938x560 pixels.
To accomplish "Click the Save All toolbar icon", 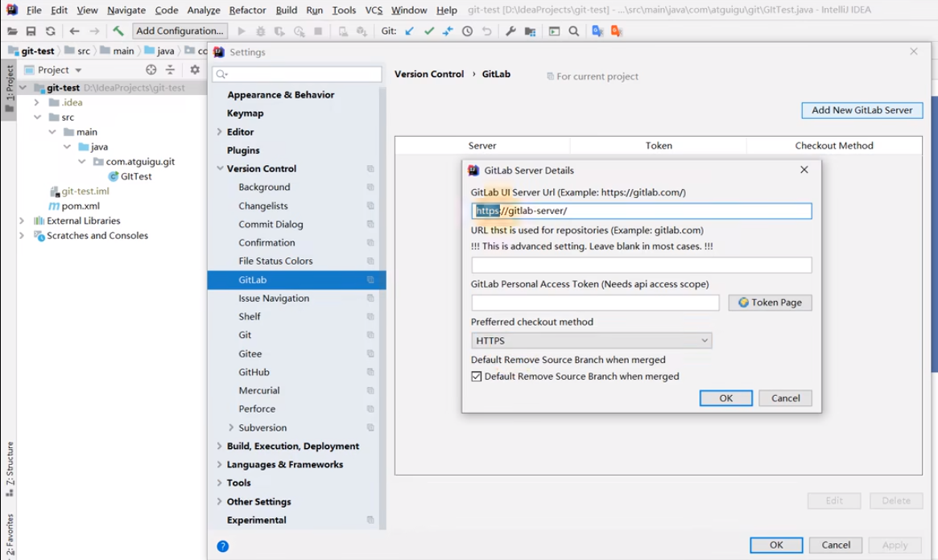I will [31, 31].
